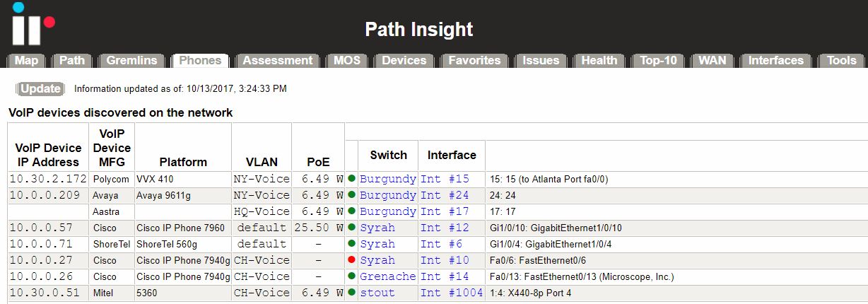Select IP address 10.0.0.209
This screenshot has width=868, height=304.
pyautogui.click(x=45, y=195)
